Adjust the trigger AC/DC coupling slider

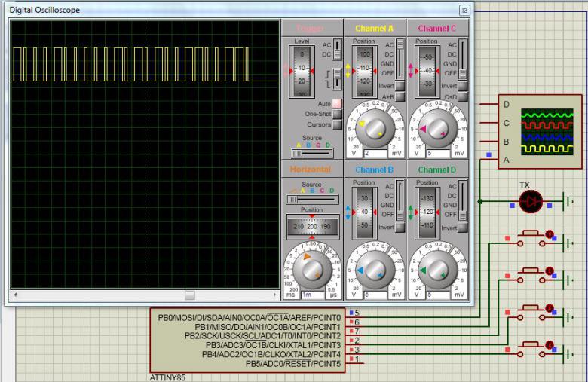337,50
